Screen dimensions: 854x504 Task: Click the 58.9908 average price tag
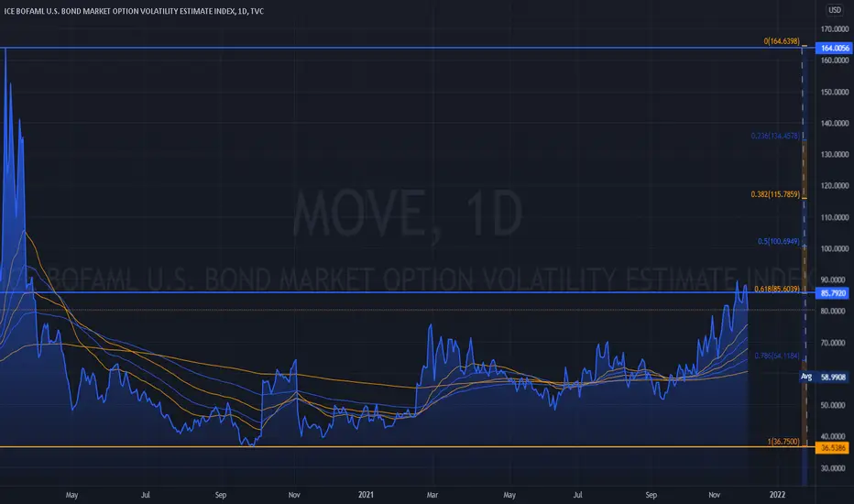tap(833, 377)
